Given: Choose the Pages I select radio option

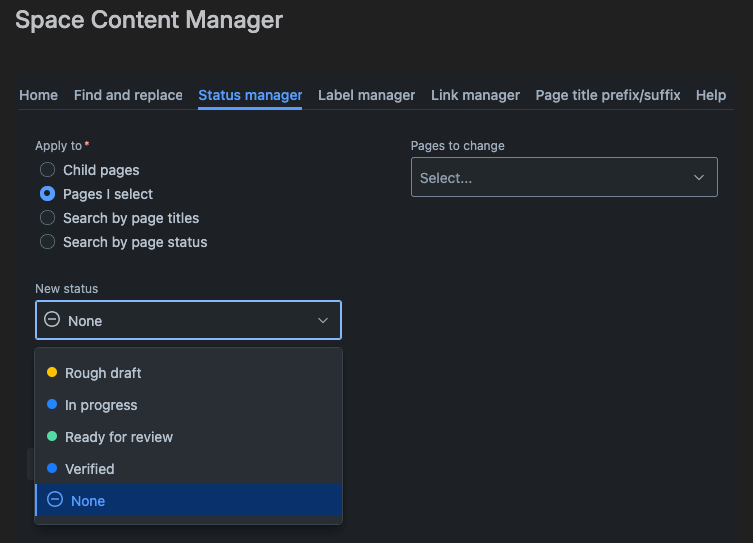Looking at the screenshot, I should pyautogui.click(x=47, y=193).
